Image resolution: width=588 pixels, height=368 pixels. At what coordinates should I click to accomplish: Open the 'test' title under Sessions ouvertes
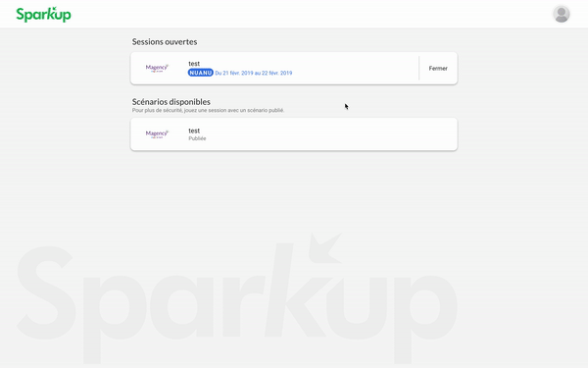coord(194,64)
